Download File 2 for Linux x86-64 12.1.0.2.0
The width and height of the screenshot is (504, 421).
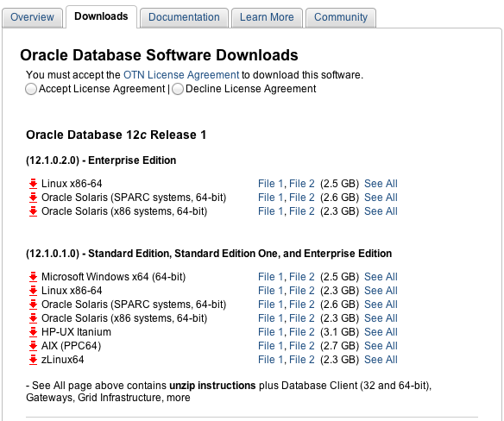click(302, 184)
